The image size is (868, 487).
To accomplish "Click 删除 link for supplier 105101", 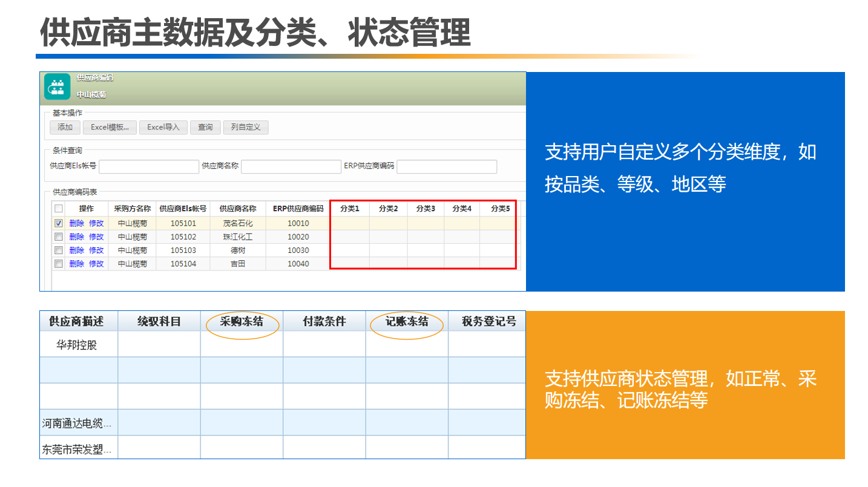I will tap(77, 223).
